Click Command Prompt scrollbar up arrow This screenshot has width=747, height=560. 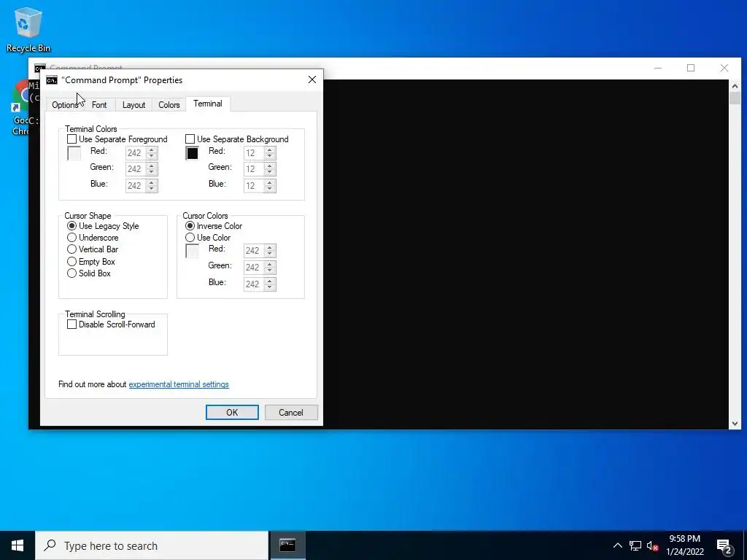[735, 86]
